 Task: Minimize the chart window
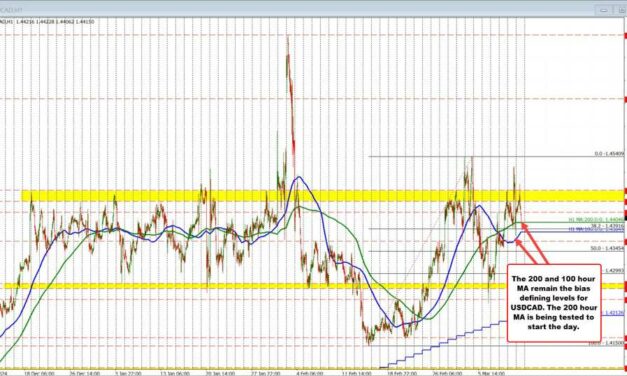pos(604,10)
